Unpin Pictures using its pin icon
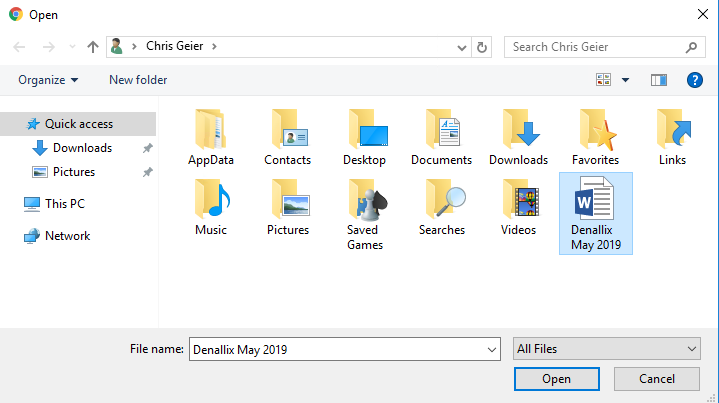719x403 pixels. pyautogui.click(x=147, y=172)
